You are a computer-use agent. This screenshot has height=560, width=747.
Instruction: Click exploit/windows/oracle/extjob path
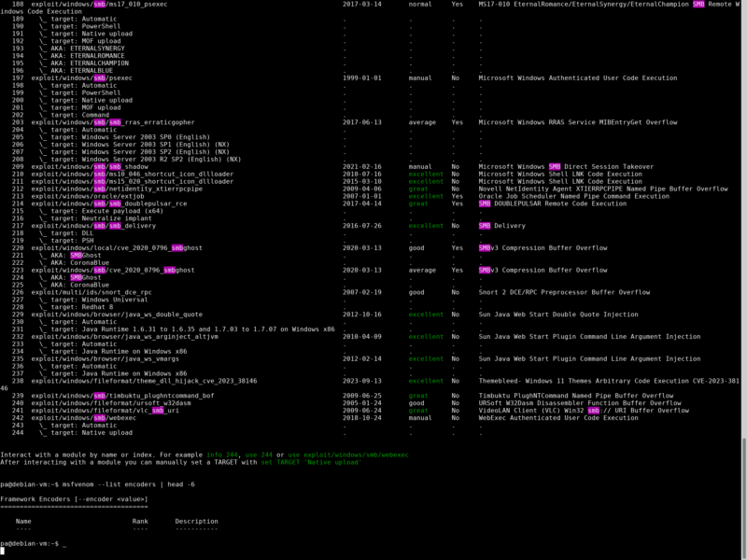click(x=88, y=196)
